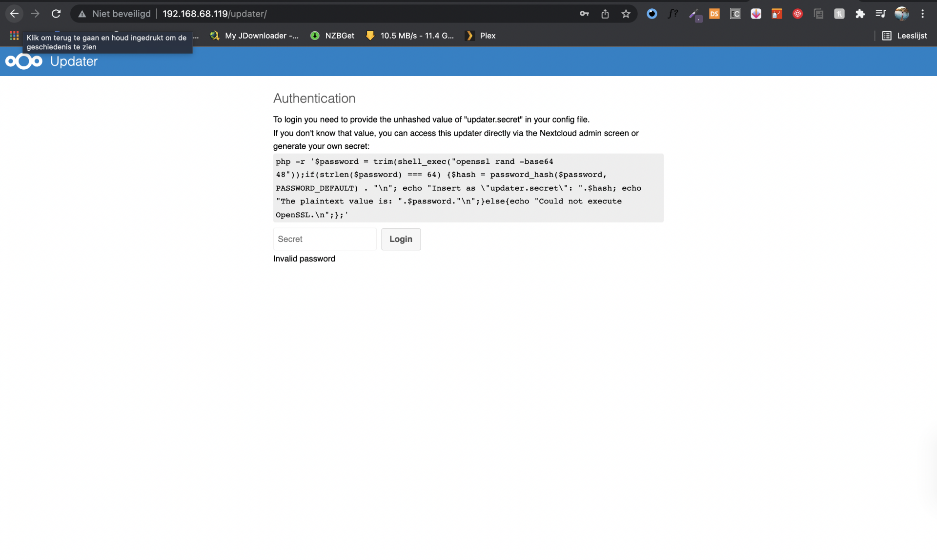Click the Invalid password message
The width and height of the screenshot is (937, 560).
[x=304, y=259]
